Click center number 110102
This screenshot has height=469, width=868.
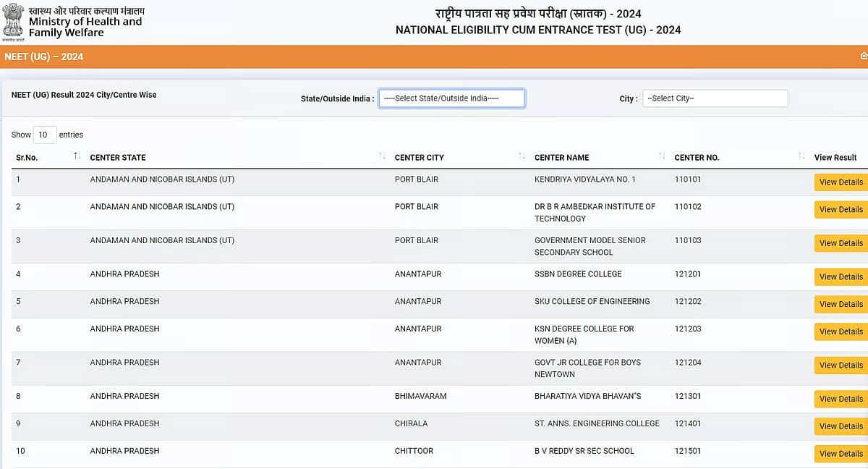(x=688, y=206)
